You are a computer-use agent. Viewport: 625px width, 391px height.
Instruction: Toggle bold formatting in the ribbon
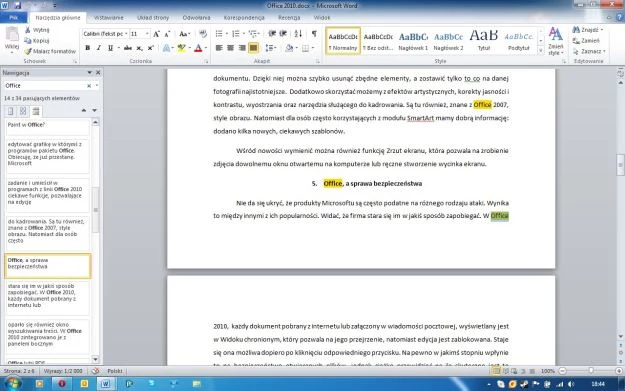click(88, 48)
